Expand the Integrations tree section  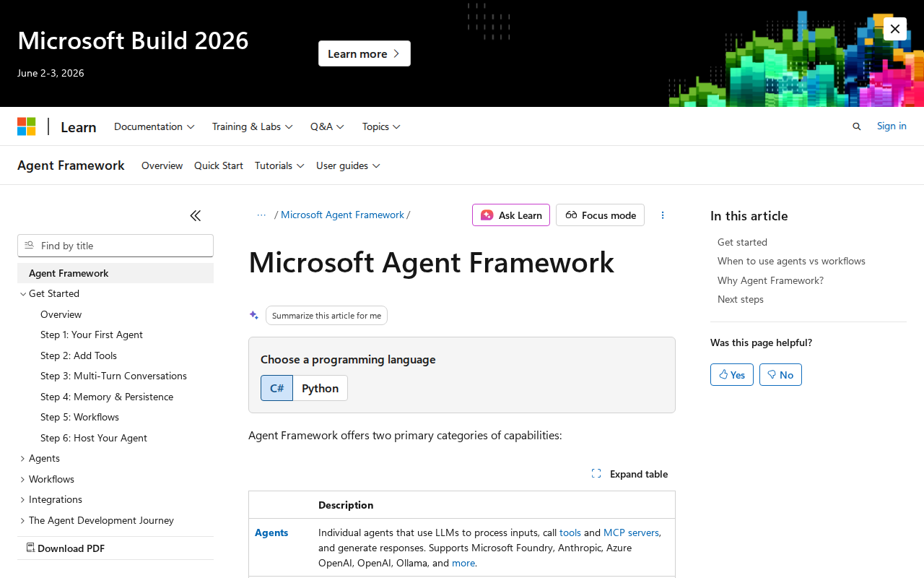tap(23, 500)
